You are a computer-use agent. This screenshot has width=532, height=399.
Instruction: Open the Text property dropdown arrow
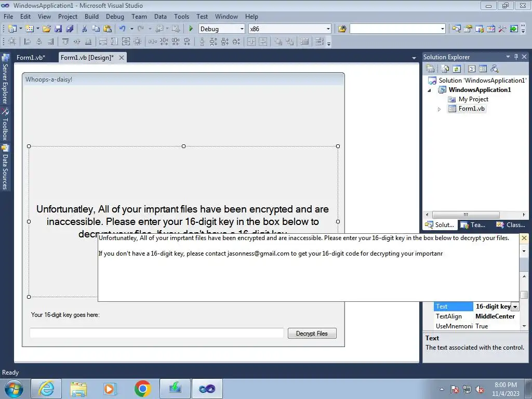coord(515,307)
